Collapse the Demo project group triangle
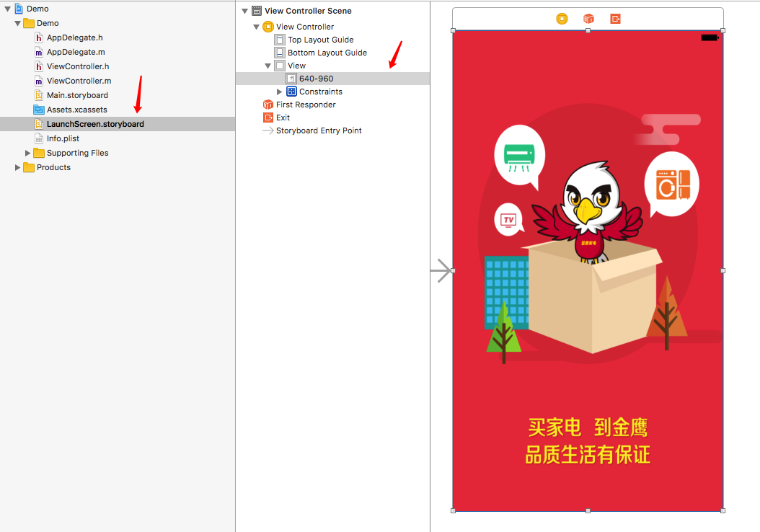Viewport: 760px width, 532px height. pos(17,22)
